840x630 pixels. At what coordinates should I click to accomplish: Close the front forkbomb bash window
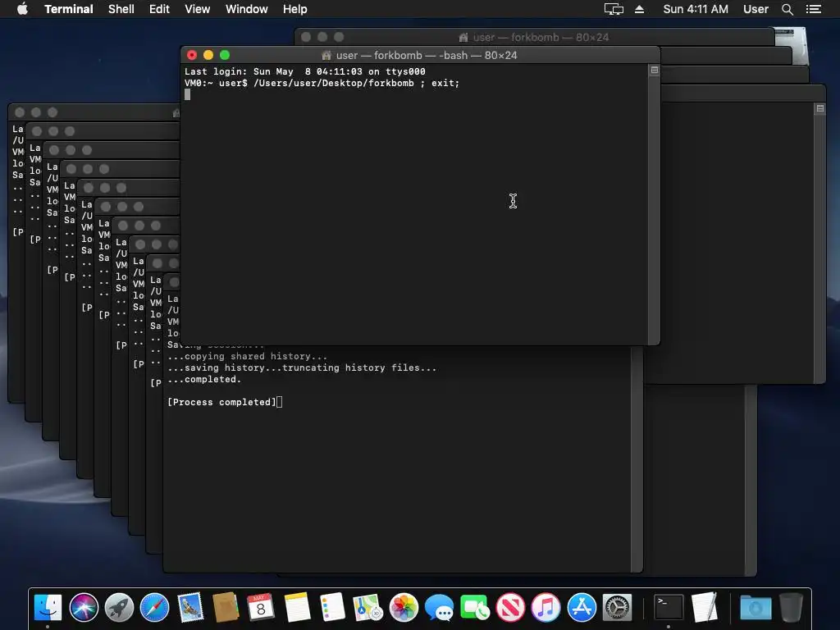pos(192,55)
